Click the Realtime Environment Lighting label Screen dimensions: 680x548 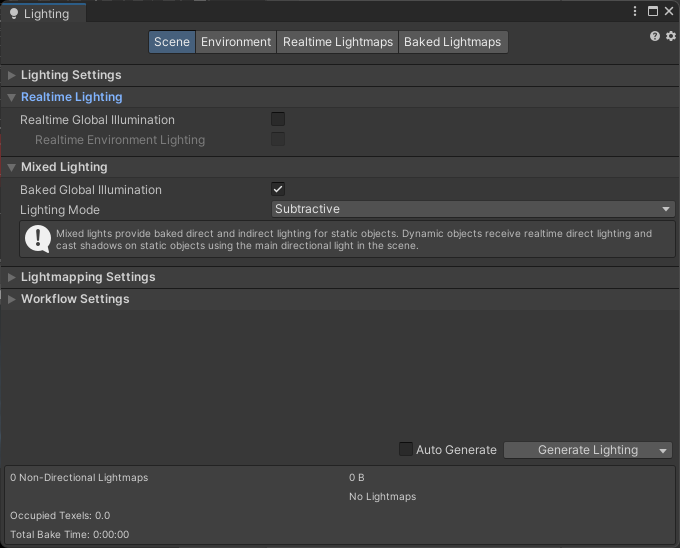coord(120,140)
